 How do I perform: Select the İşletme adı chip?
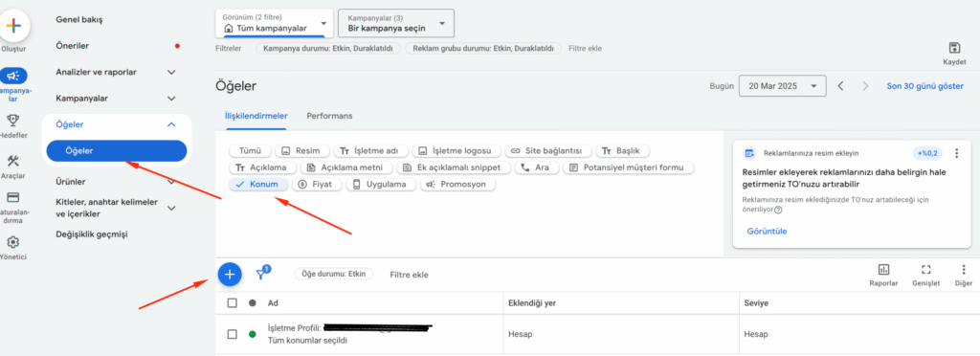point(371,150)
